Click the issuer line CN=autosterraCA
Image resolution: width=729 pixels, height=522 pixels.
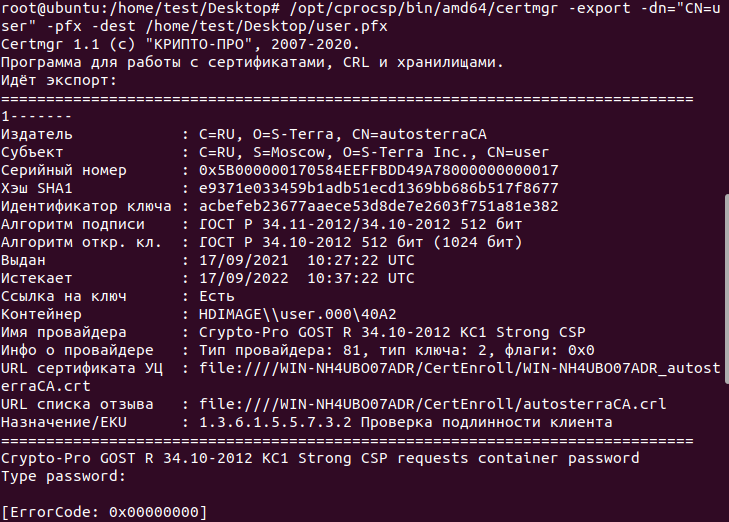(343, 134)
